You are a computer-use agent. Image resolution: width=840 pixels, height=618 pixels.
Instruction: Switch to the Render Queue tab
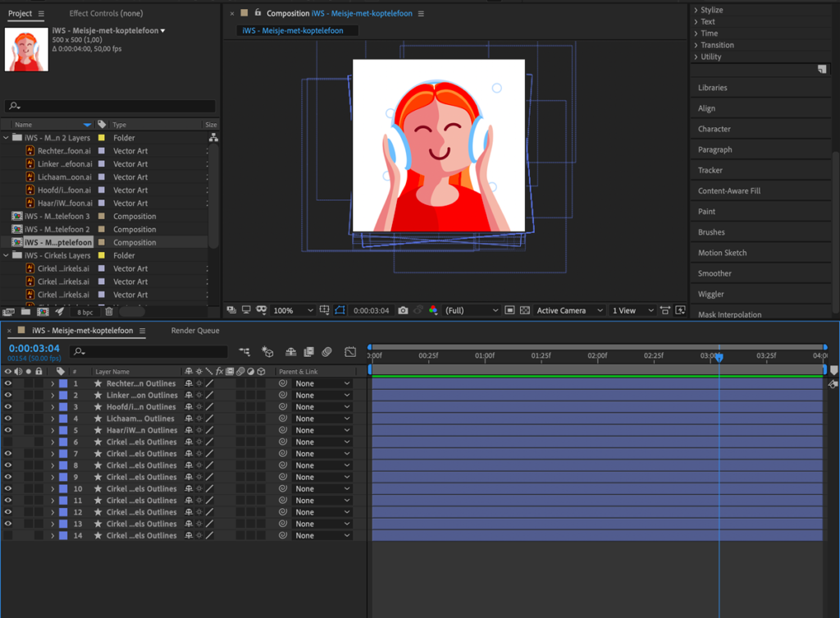coord(194,331)
